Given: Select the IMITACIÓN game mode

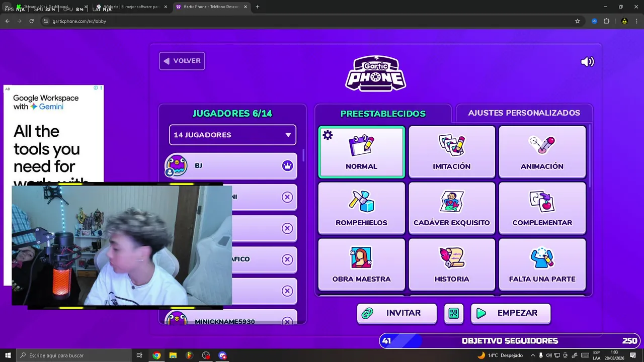Looking at the screenshot, I should click(452, 152).
